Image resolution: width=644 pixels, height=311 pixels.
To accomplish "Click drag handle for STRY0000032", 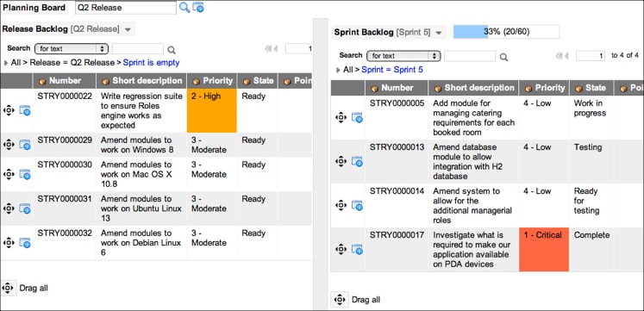I will click(x=9, y=242).
